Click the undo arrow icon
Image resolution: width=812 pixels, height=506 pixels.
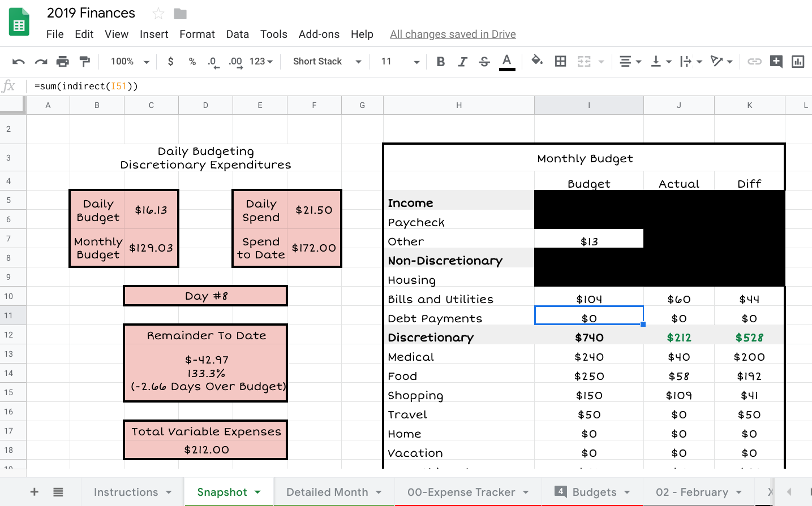pyautogui.click(x=19, y=62)
